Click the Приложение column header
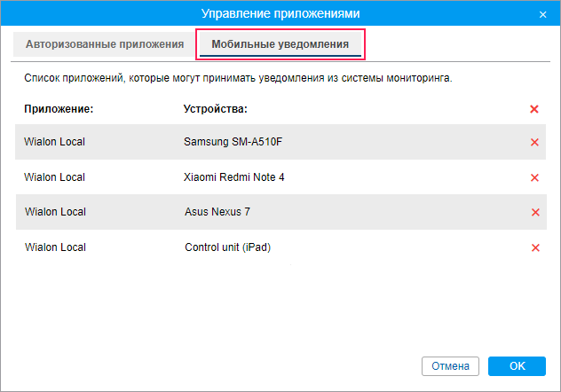561x392 pixels. pos(59,109)
